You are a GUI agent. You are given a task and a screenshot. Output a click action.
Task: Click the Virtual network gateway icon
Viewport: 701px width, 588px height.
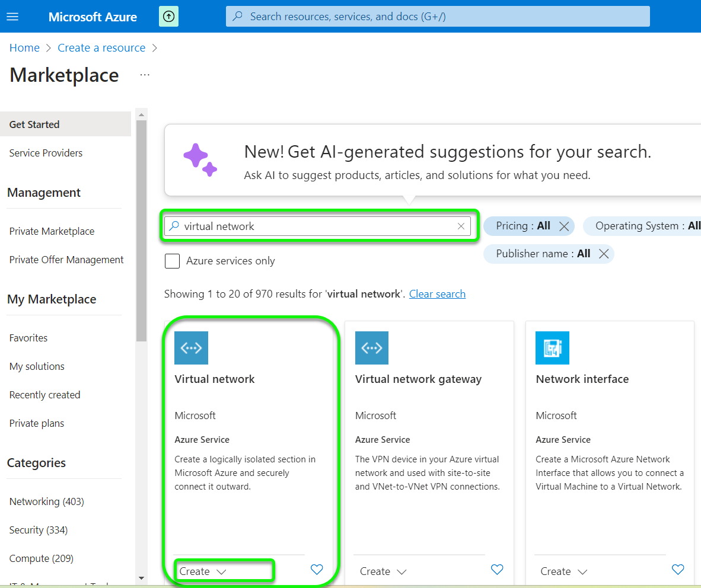point(372,348)
